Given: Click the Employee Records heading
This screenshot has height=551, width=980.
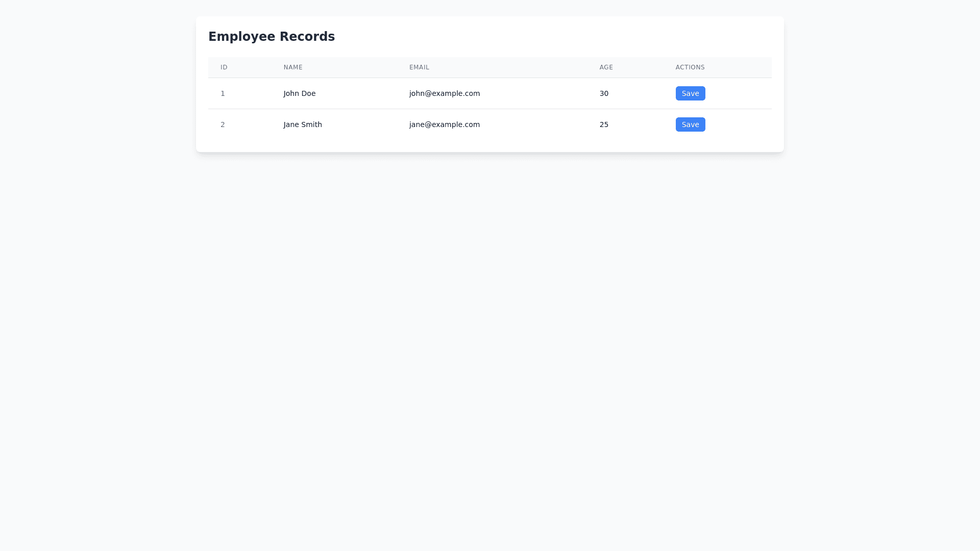Looking at the screenshot, I should tap(272, 37).
